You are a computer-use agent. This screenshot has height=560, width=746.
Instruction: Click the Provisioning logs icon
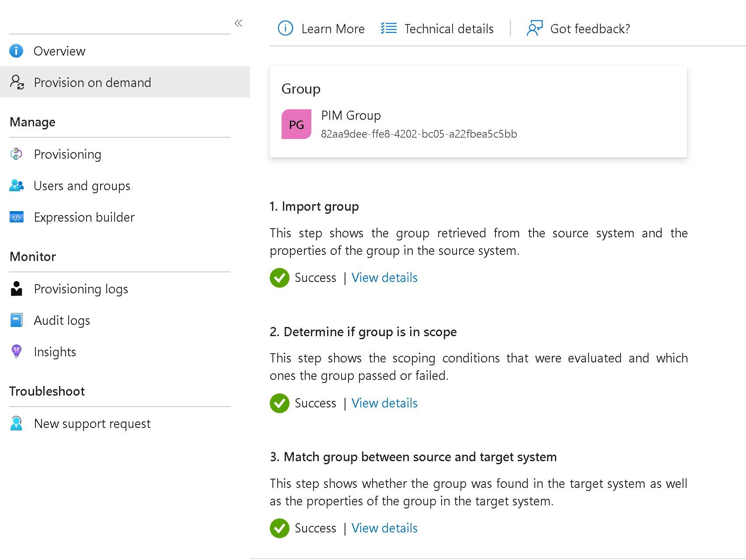17,289
